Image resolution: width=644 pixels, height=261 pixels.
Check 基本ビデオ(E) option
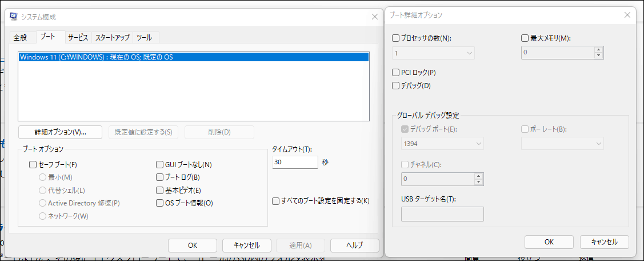point(160,191)
